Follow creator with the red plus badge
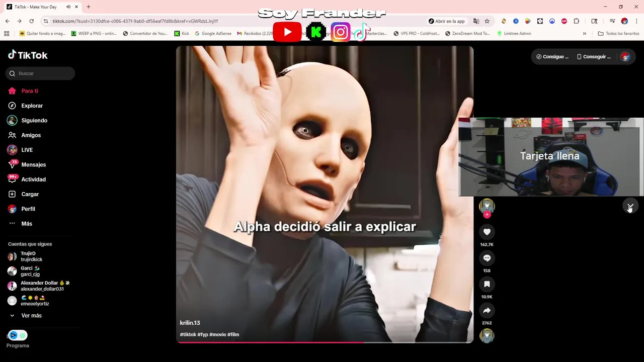644x362 pixels. point(487,215)
